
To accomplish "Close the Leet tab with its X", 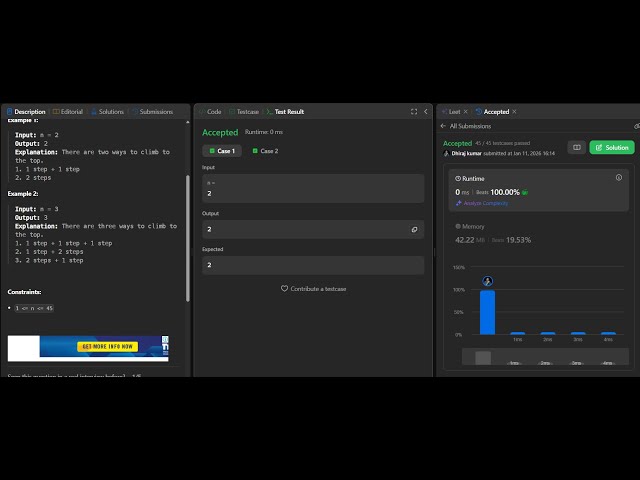I will pos(466,112).
